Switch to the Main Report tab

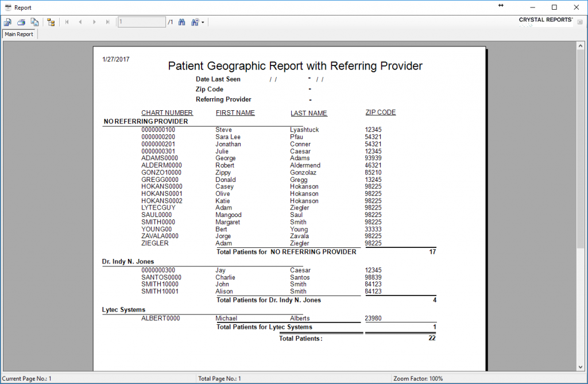(x=19, y=34)
